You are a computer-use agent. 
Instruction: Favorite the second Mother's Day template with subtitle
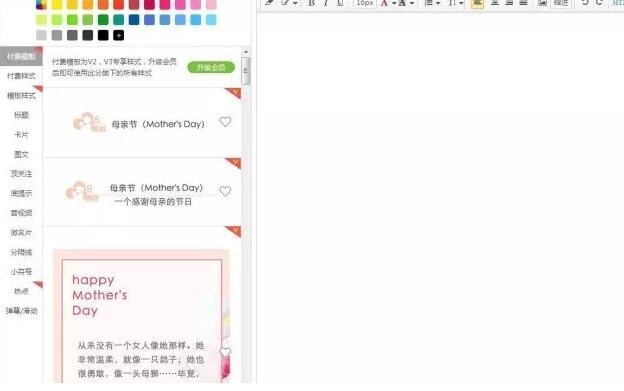point(225,191)
